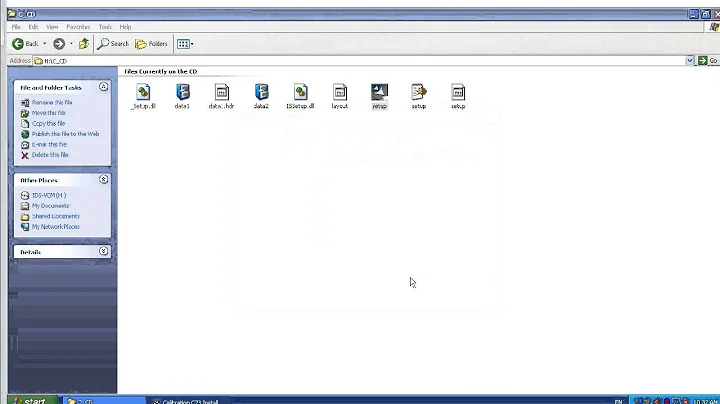This screenshot has height=404, width=720.
Task: Click the Forward arrow button
Action: [x=59, y=44]
